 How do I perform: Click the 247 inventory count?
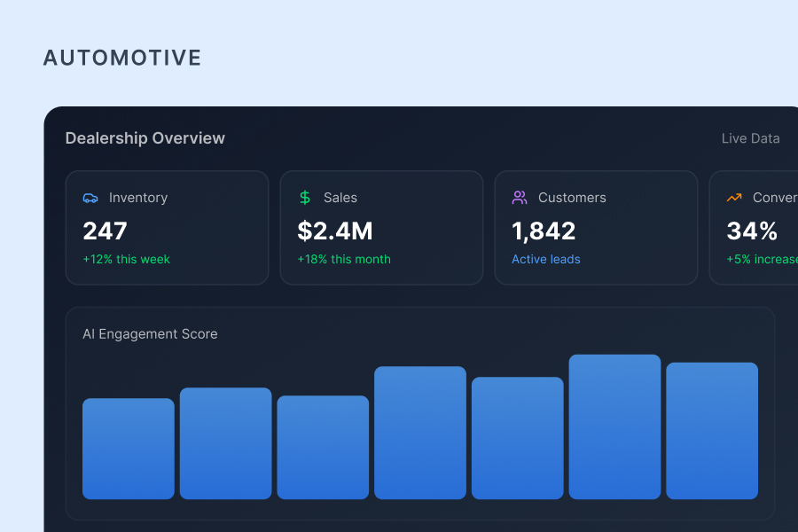(x=106, y=231)
